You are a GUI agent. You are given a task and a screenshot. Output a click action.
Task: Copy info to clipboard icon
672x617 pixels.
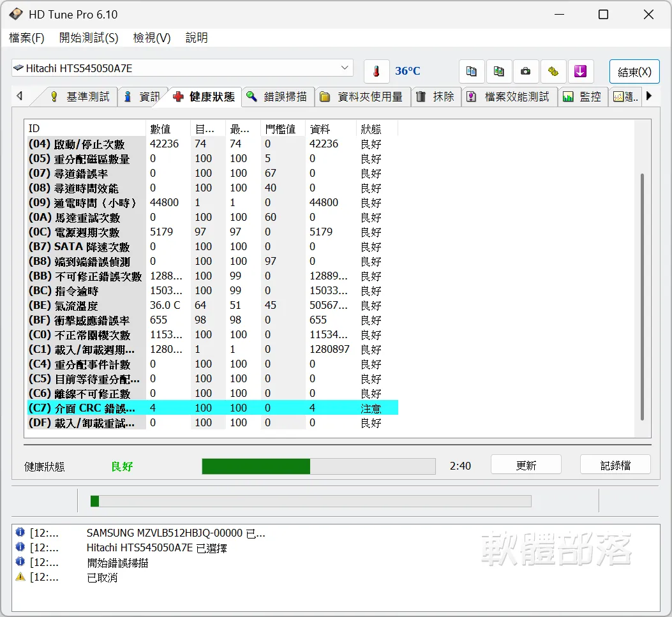(472, 71)
